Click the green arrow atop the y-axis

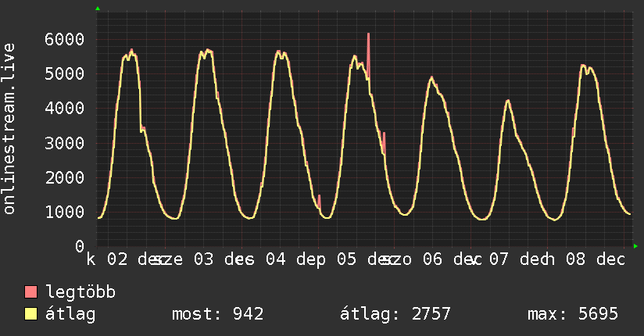click(98, 9)
